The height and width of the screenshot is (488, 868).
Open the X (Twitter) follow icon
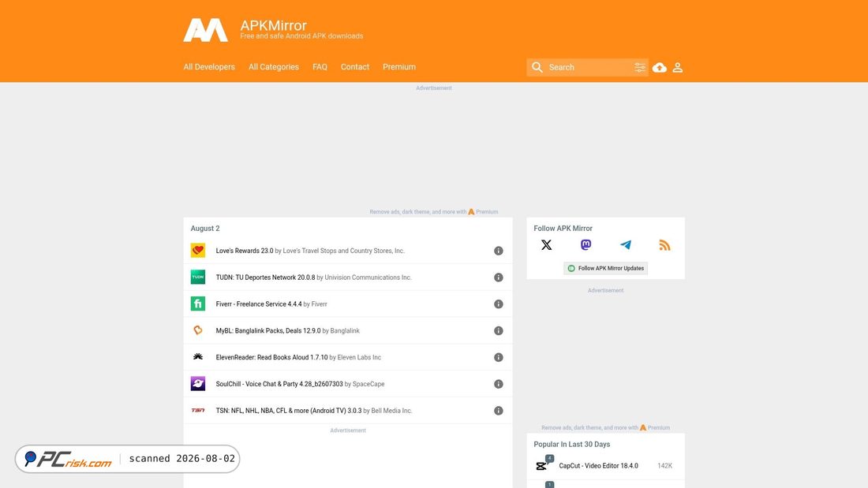pyautogui.click(x=546, y=244)
